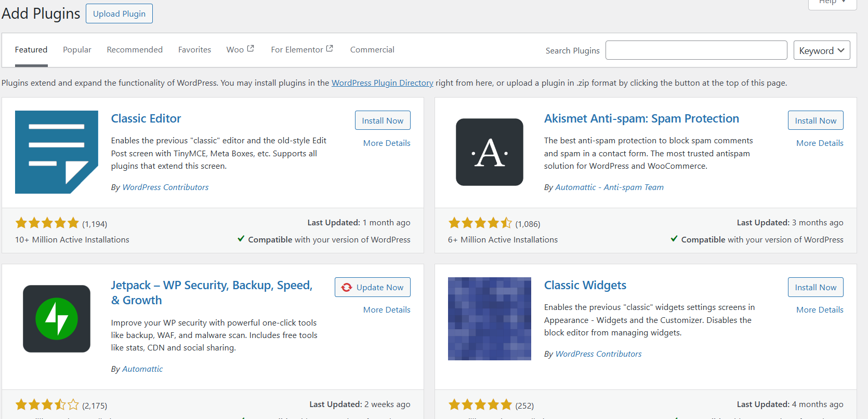Open the Woo external link tab
Image resolution: width=868 pixels, height=419 pixels.
click(x=240, y=50)
